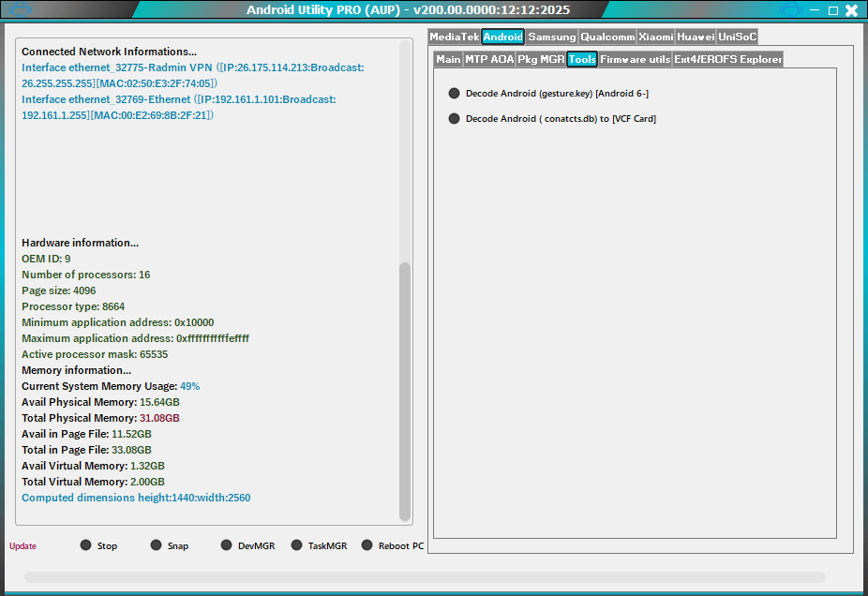The height and width of the screenshot is (596, 868).
Task: Click 'Minimum application address: 0x10000' line
Action: coord(118,322)
